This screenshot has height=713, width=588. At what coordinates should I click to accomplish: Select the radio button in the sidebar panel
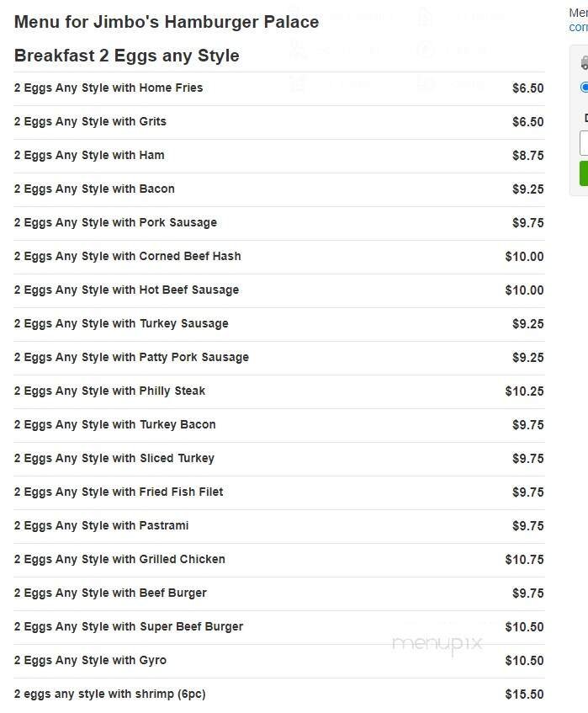pyautogui.click(x=584, y=87)
